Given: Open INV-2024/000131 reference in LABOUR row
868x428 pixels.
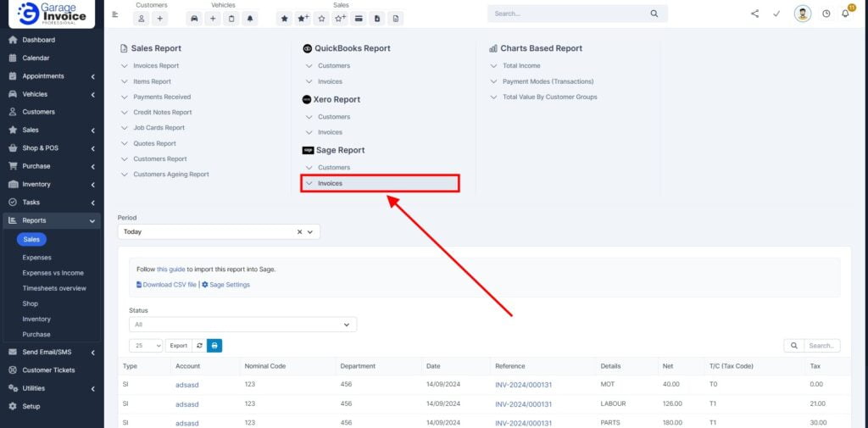Looking at the screenshot, I should (523, 404).
